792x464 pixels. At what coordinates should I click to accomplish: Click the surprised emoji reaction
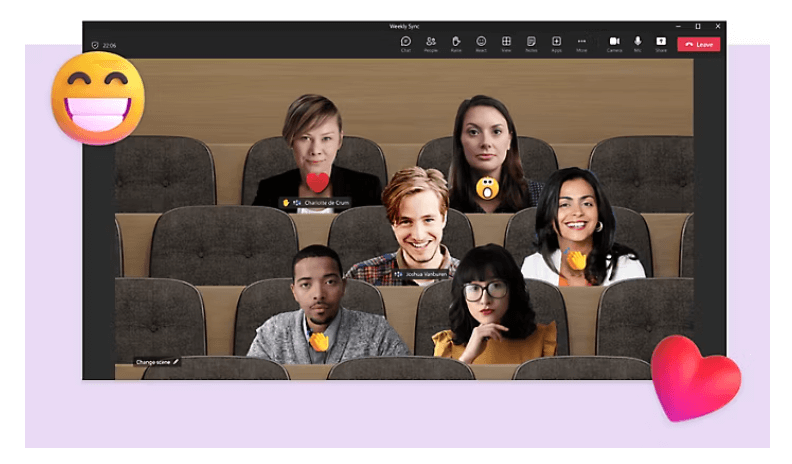pyautogui.click(x=487, y=188)
